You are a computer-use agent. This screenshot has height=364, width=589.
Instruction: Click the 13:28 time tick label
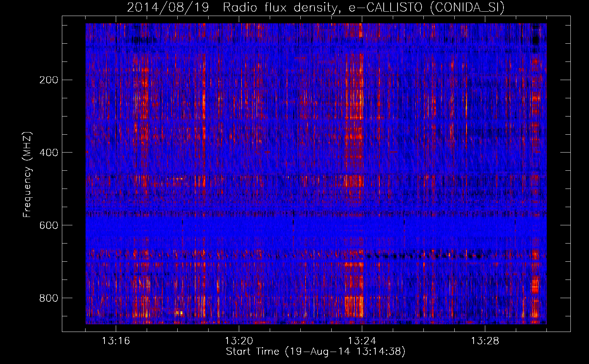point(485,341)
